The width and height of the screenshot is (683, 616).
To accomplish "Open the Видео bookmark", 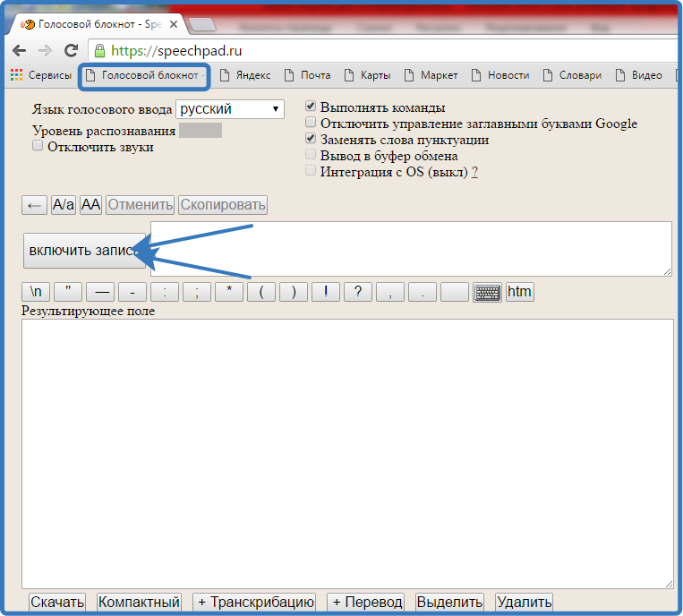I will [638, 75].
